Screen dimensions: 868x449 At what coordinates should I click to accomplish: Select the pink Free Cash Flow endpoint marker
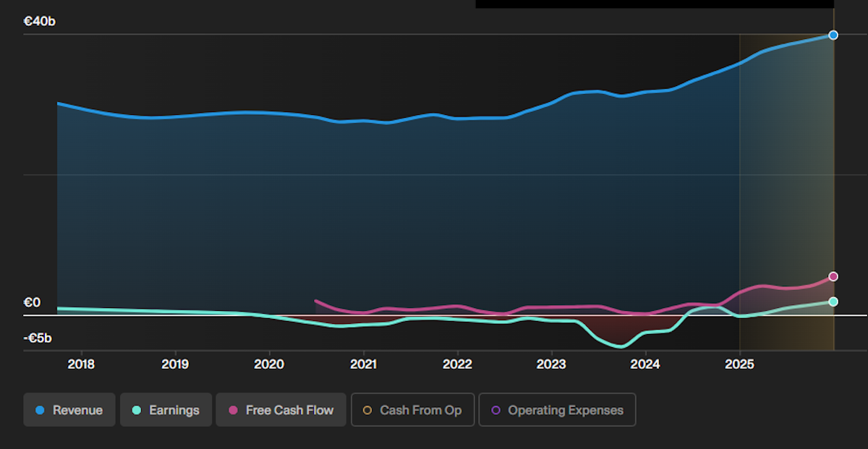point(833,276)
